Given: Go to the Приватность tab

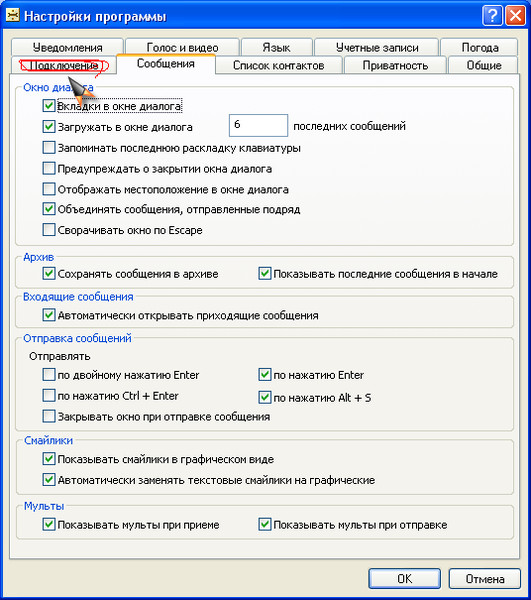Looking at the screenshot, I should click(x=395, y=65).
